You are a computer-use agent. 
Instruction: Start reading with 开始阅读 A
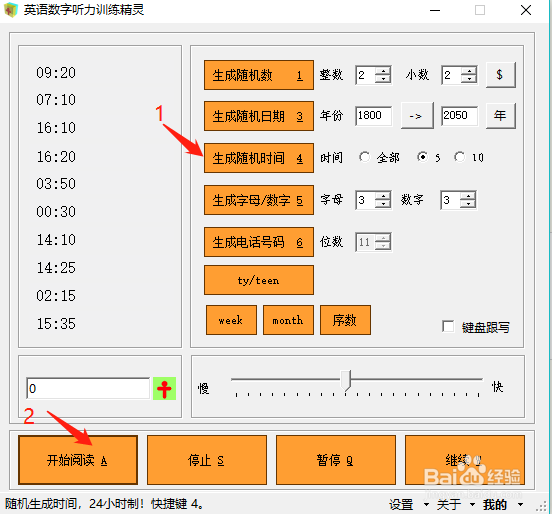pos(78,460)
